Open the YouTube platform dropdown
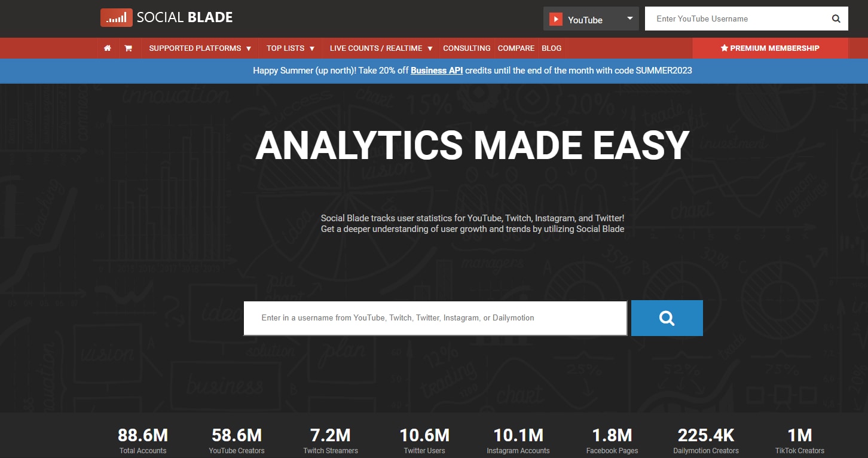Screen dimensions: 868x458 click(591, 19)
